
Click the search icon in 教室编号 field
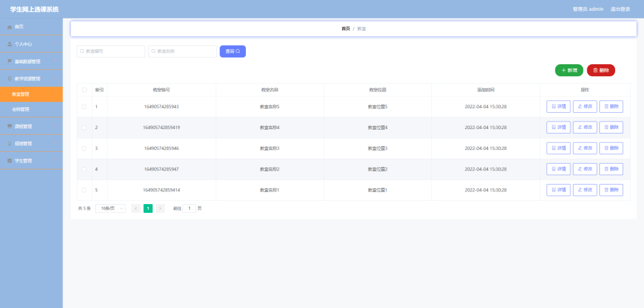click(82, 52)
